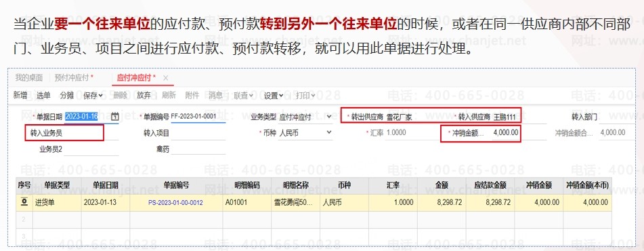Click the 单据日期 table column header
The width and height of the screenshot is (644, 251).
[106, 186]
